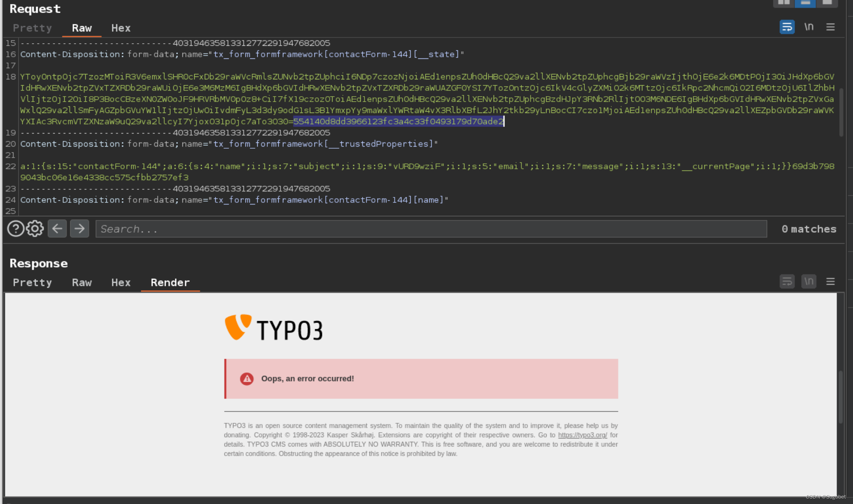
Task: Show newline characters in the Response panel
Action: [x=808, y=281]
